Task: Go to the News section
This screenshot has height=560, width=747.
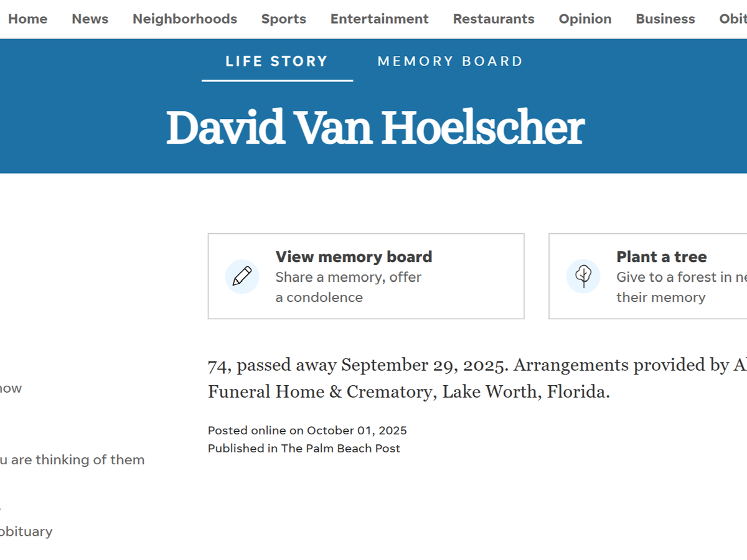Action: (90, 19)
